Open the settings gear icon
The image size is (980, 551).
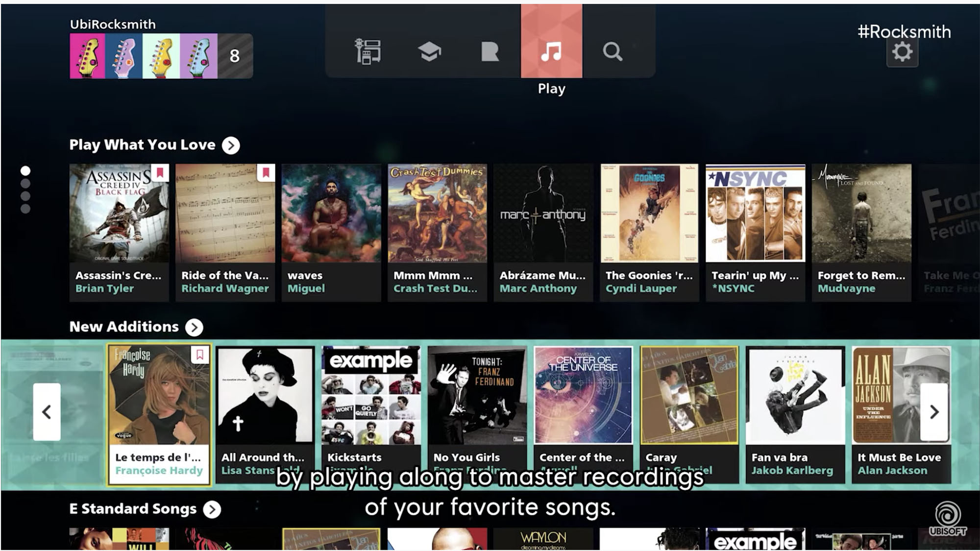[x=902, y=52]
